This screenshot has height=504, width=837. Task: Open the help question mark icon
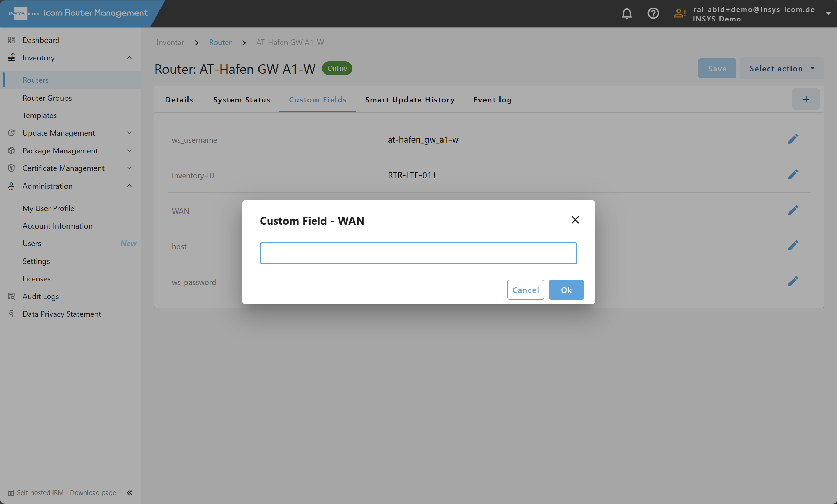coord(653,14)
